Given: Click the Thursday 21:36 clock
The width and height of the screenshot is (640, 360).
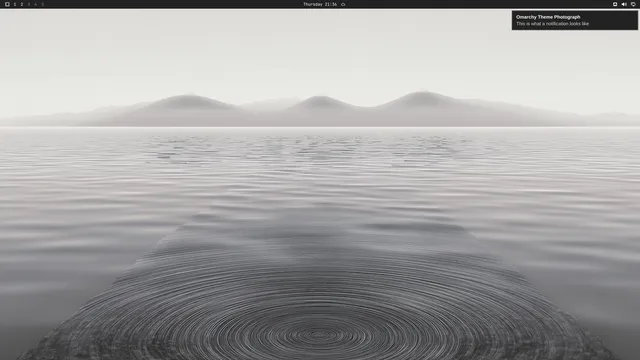Looking at the screenshot, I should (x=320, y=4).
